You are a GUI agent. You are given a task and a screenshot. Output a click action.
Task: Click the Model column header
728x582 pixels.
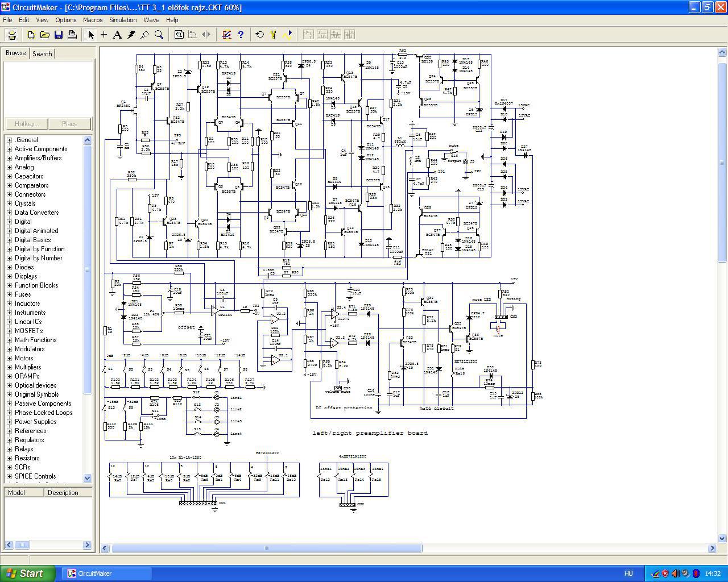pyautogui.click(x=23, y=493)
